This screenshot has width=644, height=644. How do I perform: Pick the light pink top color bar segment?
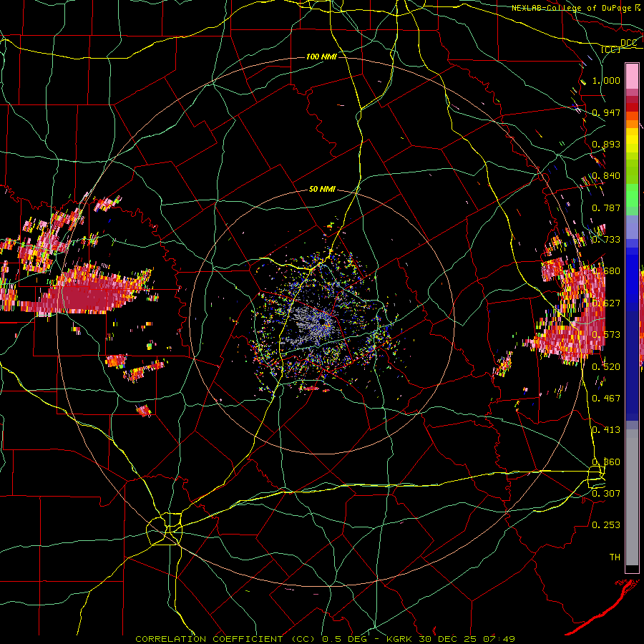632,76
